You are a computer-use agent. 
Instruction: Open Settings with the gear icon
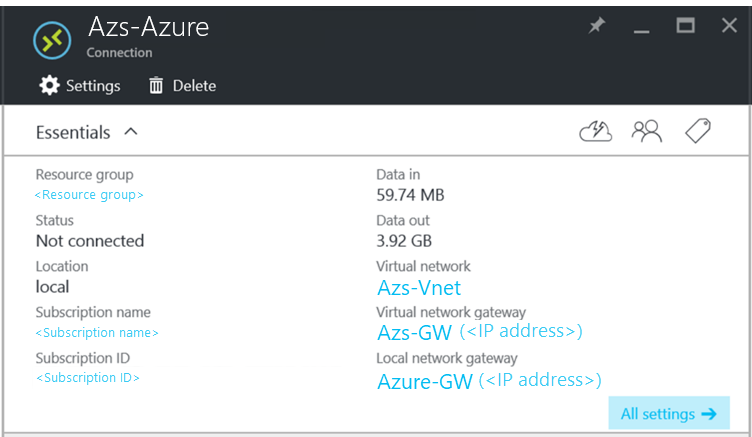pyautogui.click(x=49, y=86)
